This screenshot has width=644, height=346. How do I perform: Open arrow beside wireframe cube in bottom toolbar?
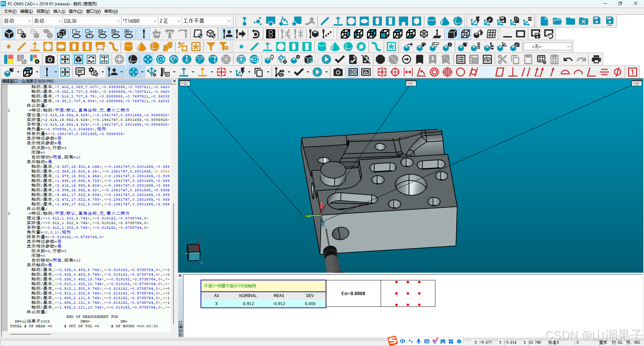click(x=36, y=72)
